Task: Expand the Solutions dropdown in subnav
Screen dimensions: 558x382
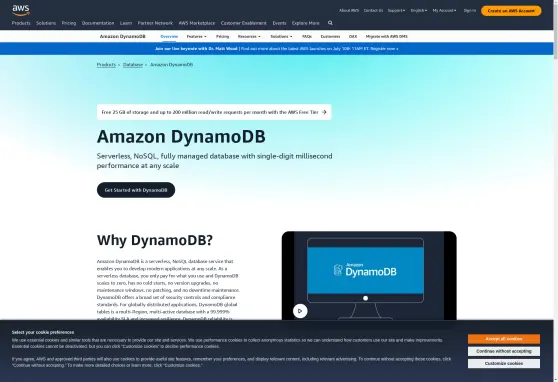Action: [281, 36]
